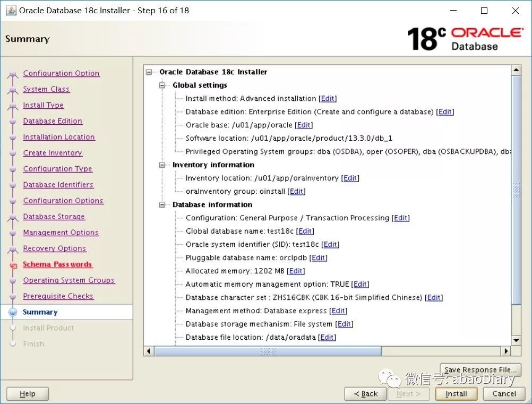This screenshot has width=532, height=404.
Task: Click the Help button
Action: (28, 394)
